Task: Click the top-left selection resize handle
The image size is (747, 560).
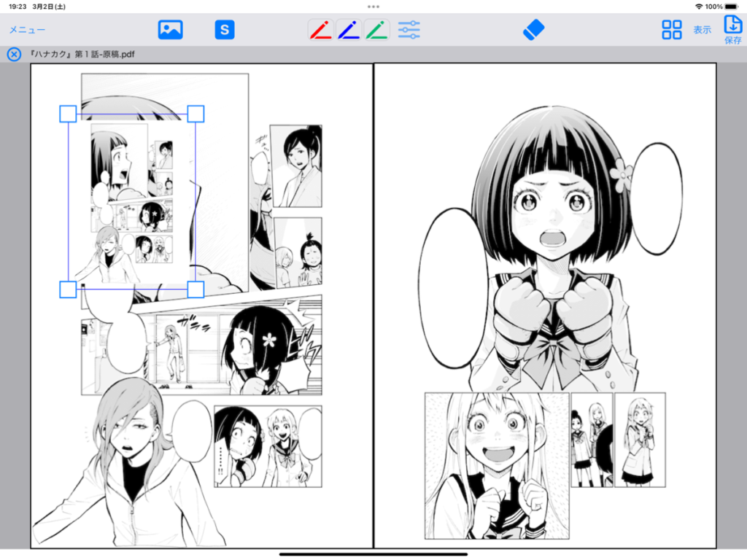Action: click(68, 114)
